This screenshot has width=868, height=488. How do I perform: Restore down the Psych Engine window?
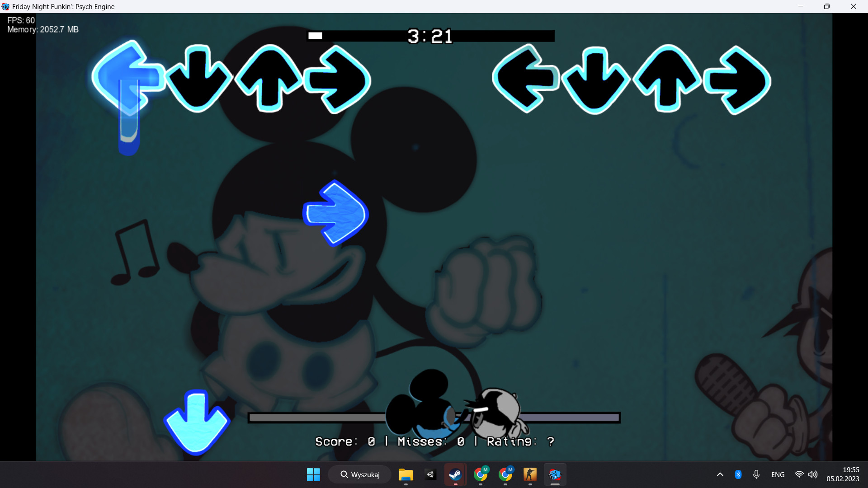[x=827, y=6]
